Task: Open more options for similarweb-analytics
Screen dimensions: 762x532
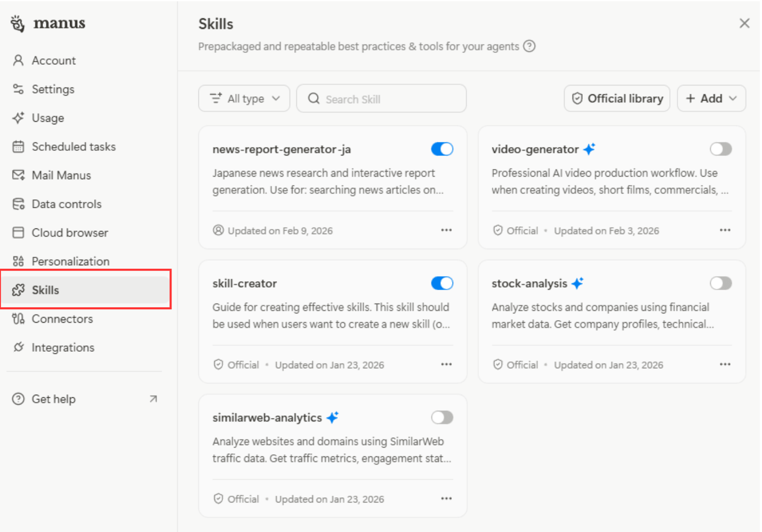Action: [446, 498]
